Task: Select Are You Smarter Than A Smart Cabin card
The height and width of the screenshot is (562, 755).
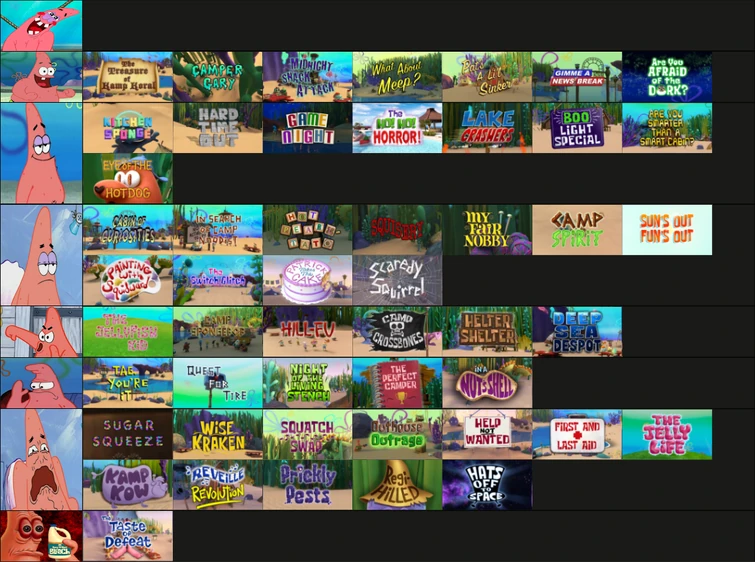Action: pos(667,128)
